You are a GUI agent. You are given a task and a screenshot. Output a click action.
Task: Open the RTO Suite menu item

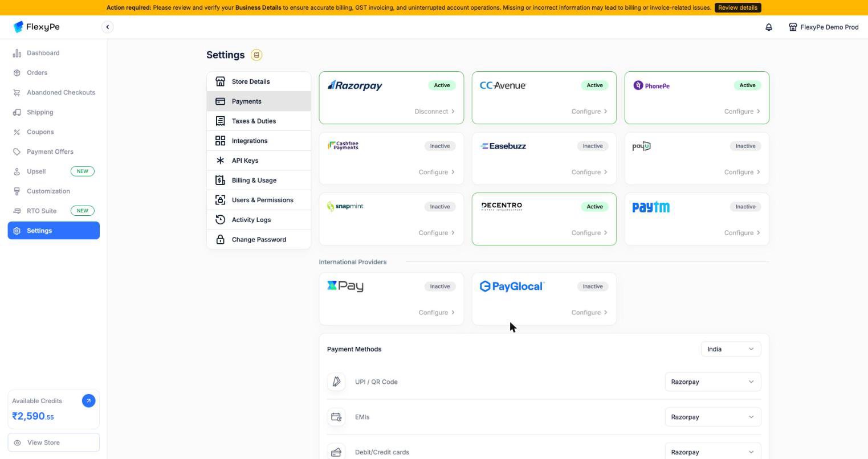(54, 211)
